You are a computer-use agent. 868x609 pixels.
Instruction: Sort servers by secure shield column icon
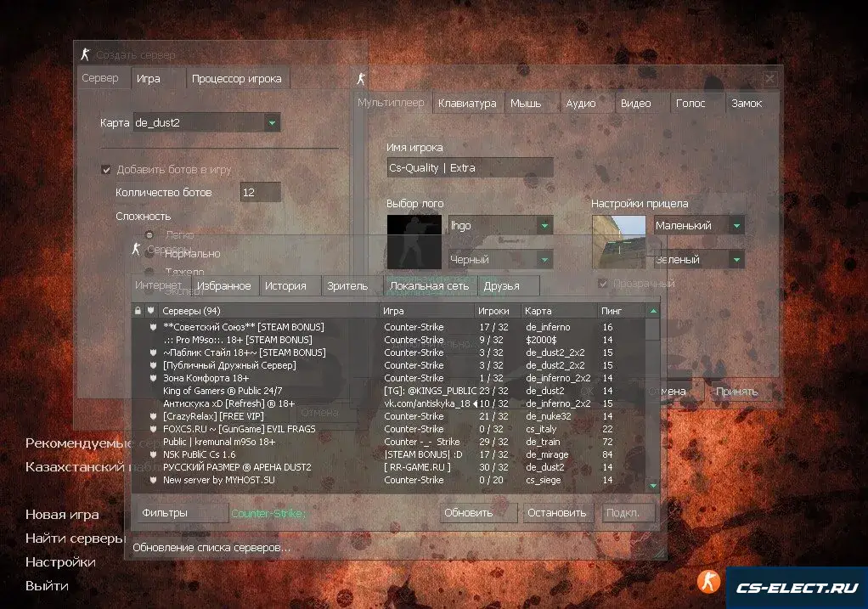click(x=150, y=311)
